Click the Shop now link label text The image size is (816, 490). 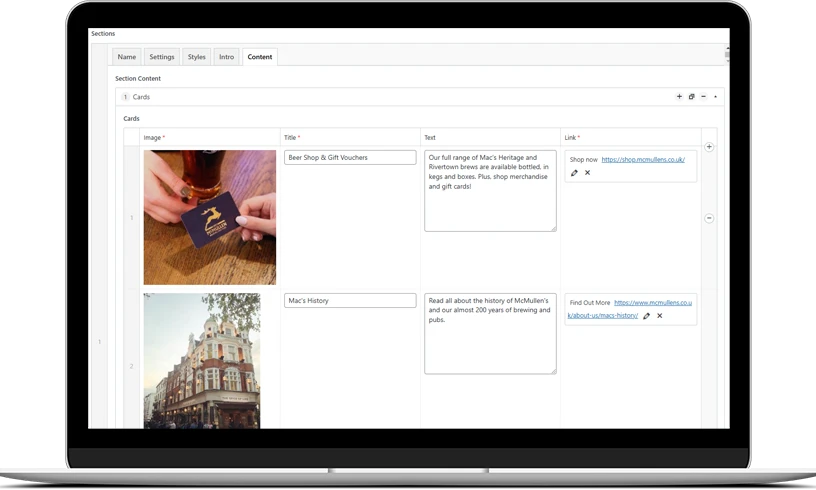pos(583,160)
